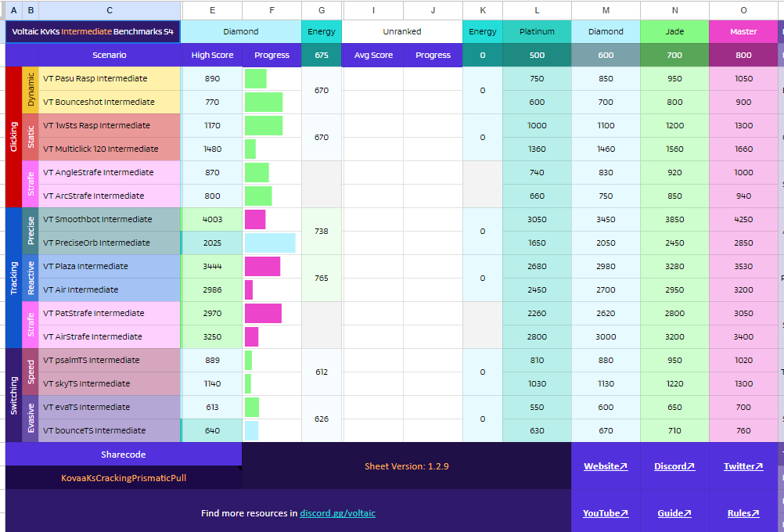Viewport: 784px width, 532px height.
Task: Open the Website link
Action: [606, 466]
